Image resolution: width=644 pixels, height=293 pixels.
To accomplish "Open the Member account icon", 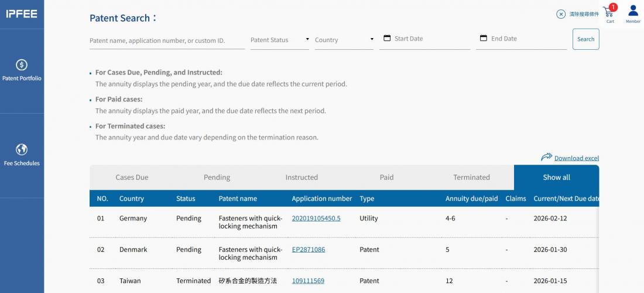I will pyautogui.click(x=633, y=11).
